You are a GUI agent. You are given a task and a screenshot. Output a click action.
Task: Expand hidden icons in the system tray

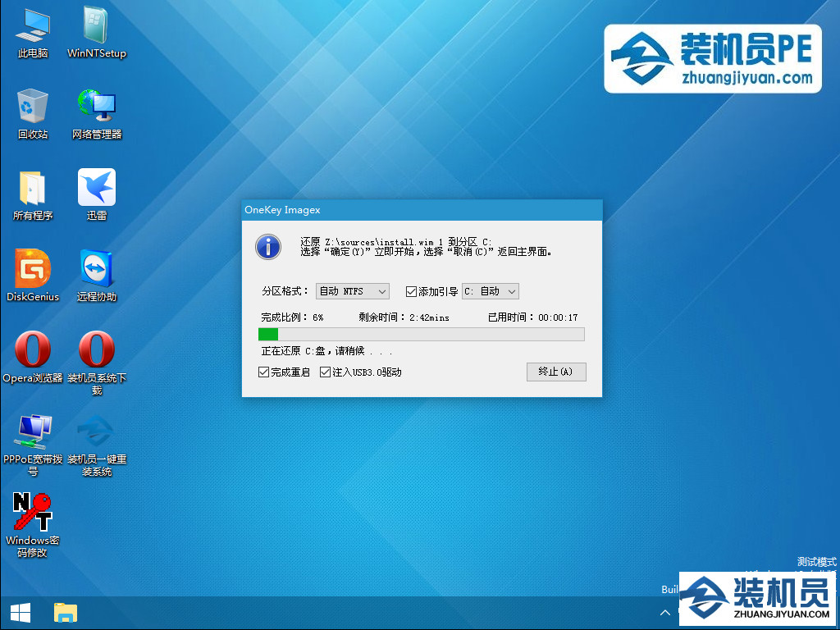coord(665,612)
